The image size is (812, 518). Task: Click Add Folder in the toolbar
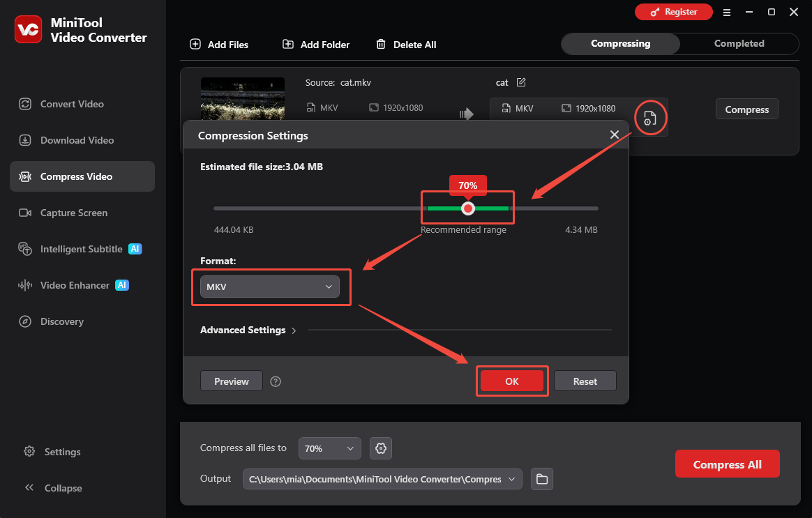[x=316, y=45]
